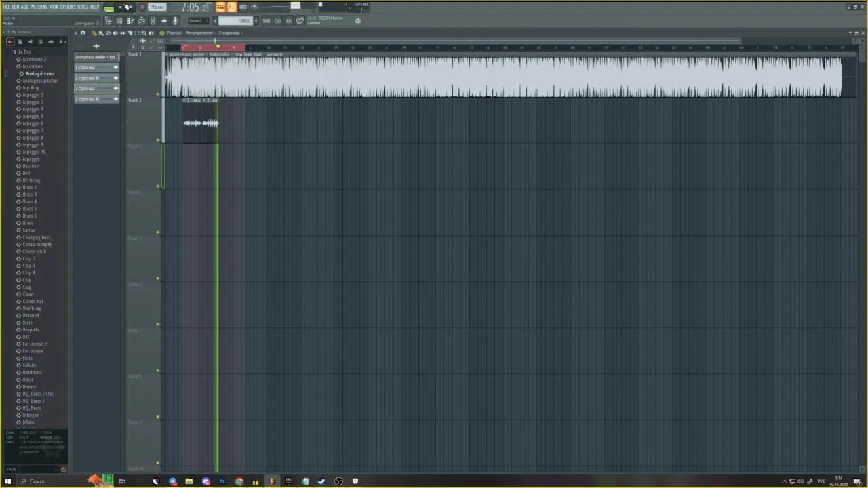Select anonymous ember audio clip in picker

[96, 57]
